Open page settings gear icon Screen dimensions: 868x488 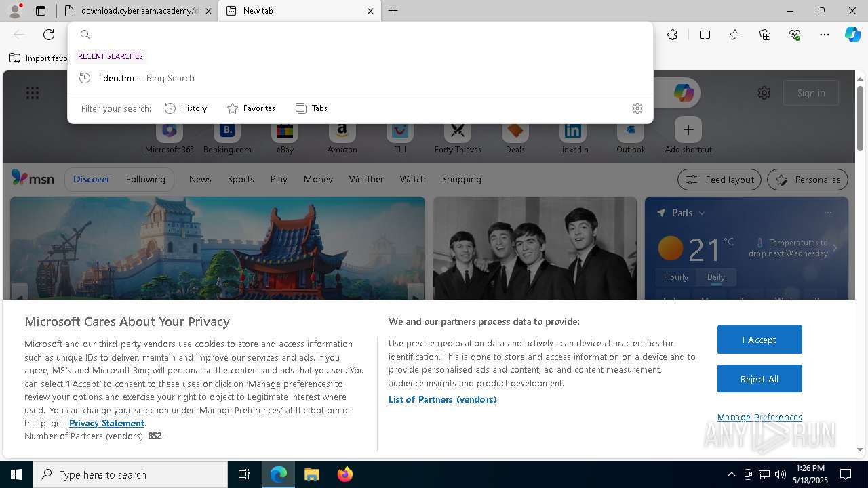[x=764, y=93]
